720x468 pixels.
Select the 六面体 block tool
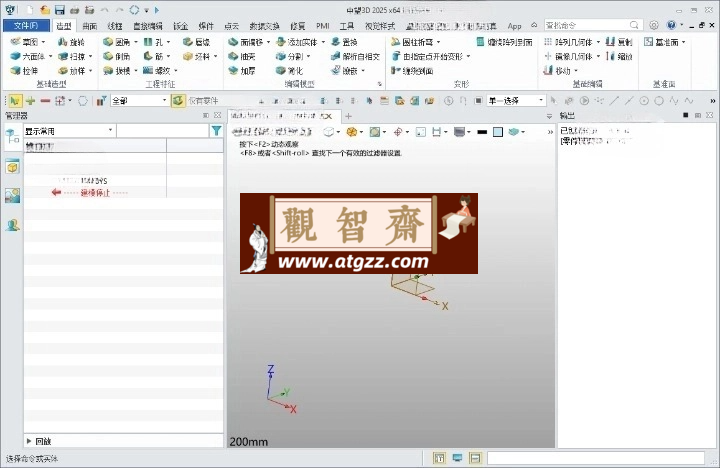(x=28, y=56)
